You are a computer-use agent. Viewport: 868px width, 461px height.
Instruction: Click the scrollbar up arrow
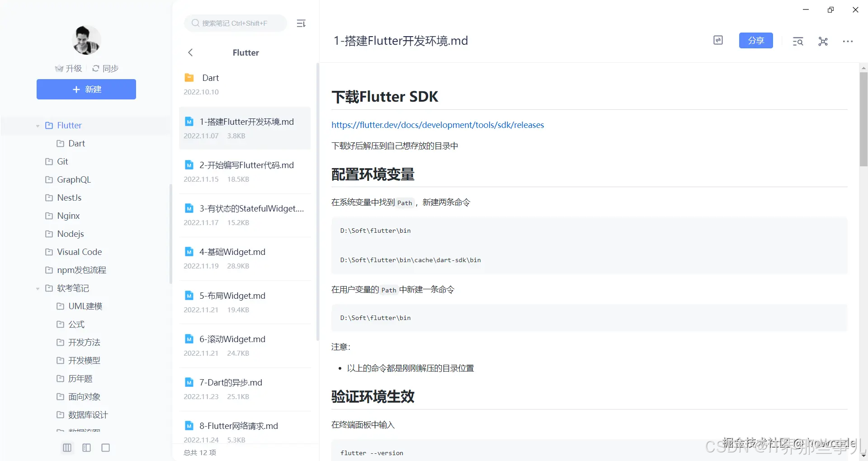pos(863,68)
